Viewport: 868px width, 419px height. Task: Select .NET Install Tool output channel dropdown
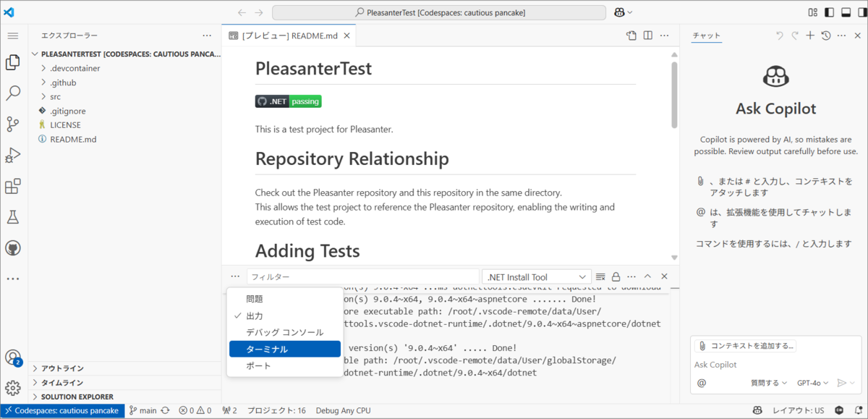pyautogui.click(x=537, y=276)
